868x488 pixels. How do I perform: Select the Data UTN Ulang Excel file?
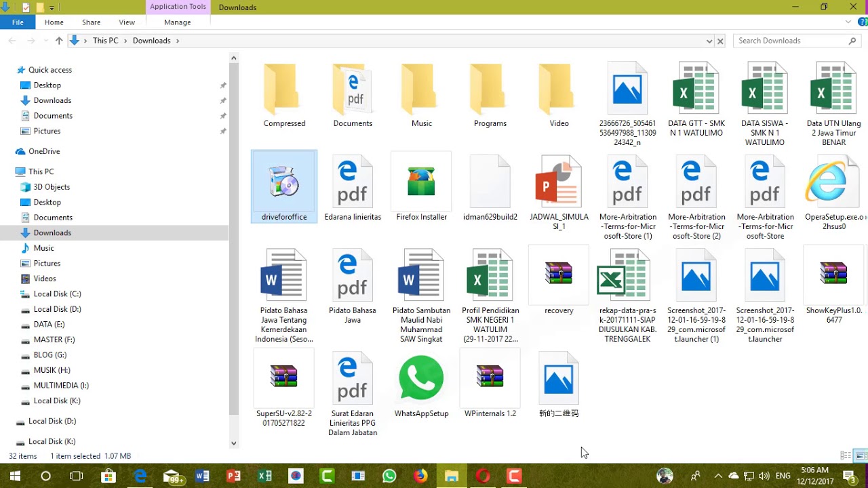point(834,104)
